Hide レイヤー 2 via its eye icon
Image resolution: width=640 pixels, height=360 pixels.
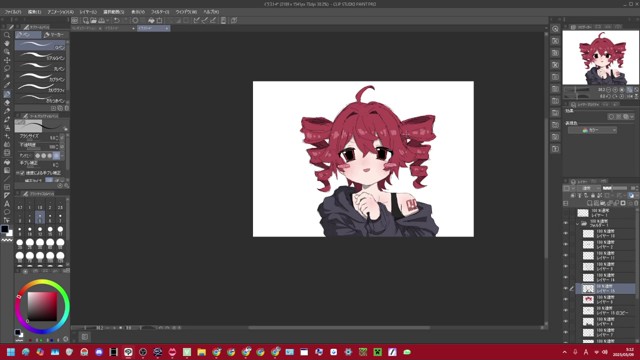[566, 244]
